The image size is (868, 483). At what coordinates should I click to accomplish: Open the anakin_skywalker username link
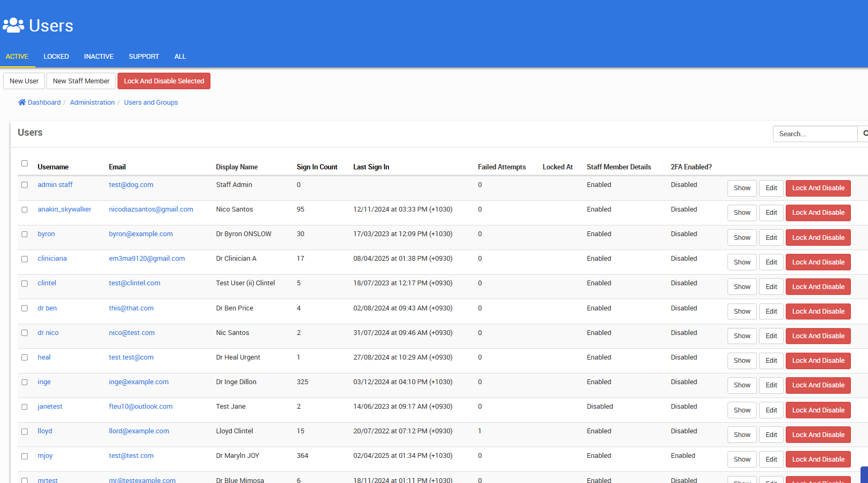click(x=65, y=209)
